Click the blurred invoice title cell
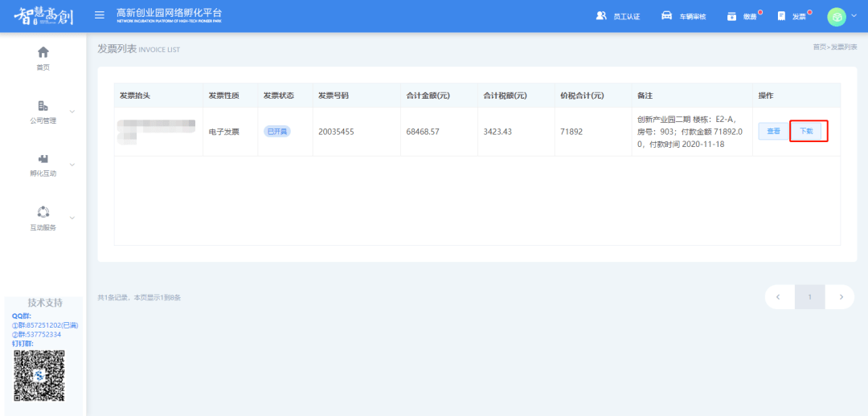868x416 pixels. 158,132
